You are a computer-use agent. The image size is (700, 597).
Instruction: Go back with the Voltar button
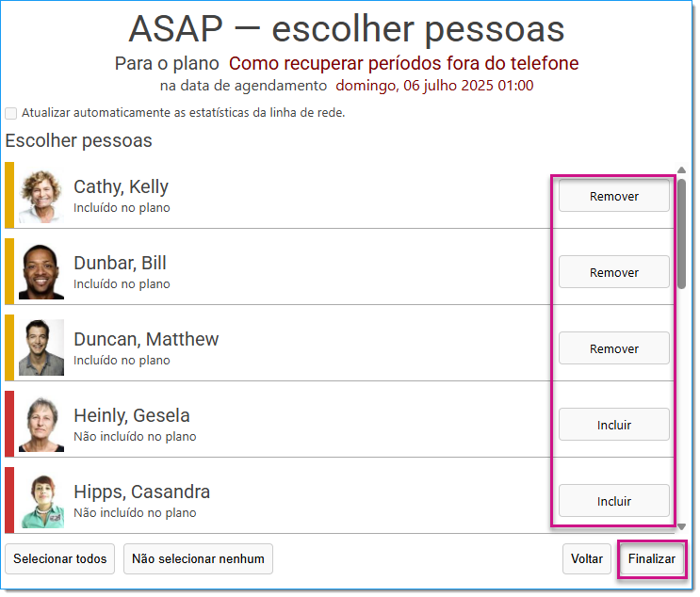click(589, 560)
